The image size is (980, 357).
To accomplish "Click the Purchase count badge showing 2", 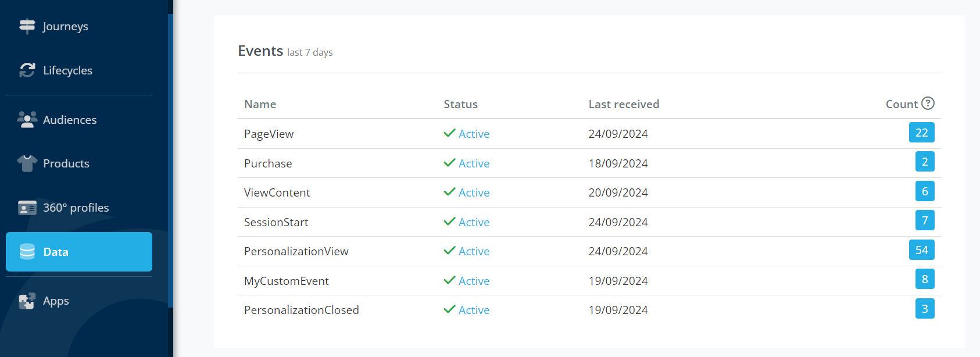I will point(925,162).
